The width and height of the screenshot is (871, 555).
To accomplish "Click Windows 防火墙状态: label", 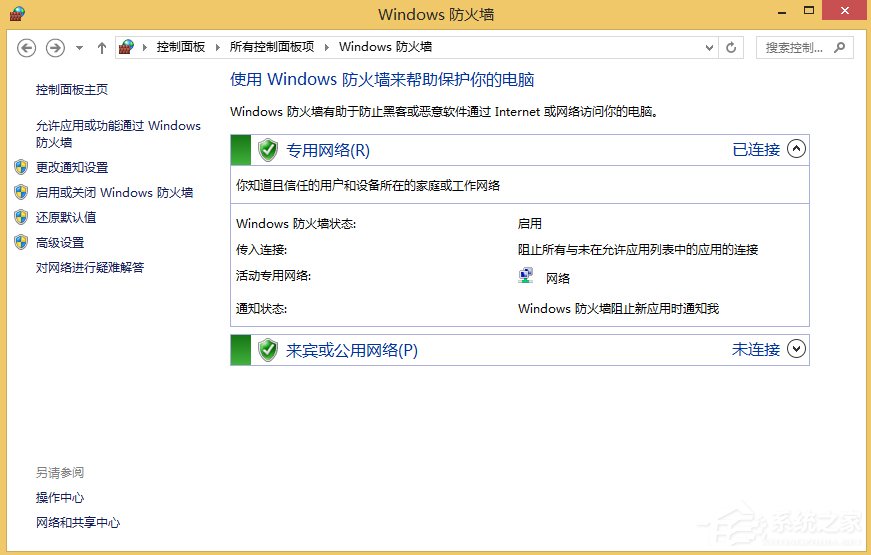I will click(296, 223).
